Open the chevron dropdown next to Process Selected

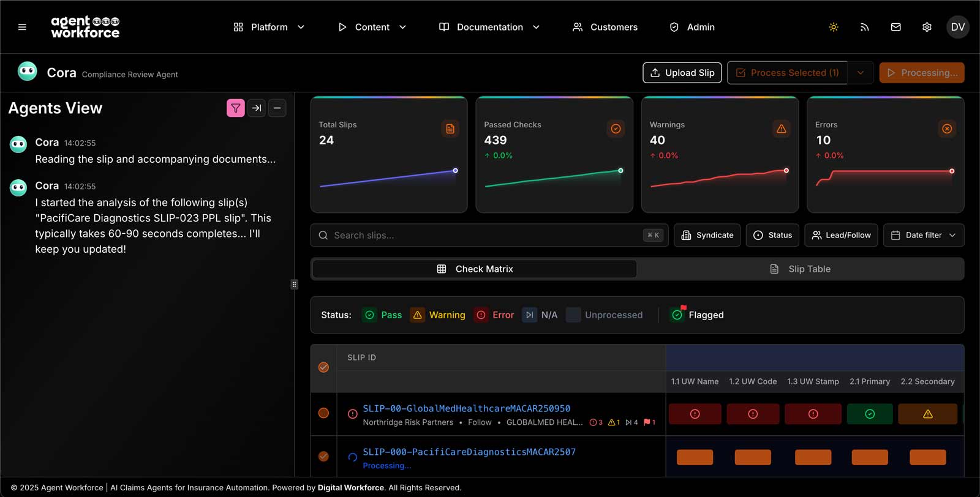pyautogui.click(x=861, y=73)
